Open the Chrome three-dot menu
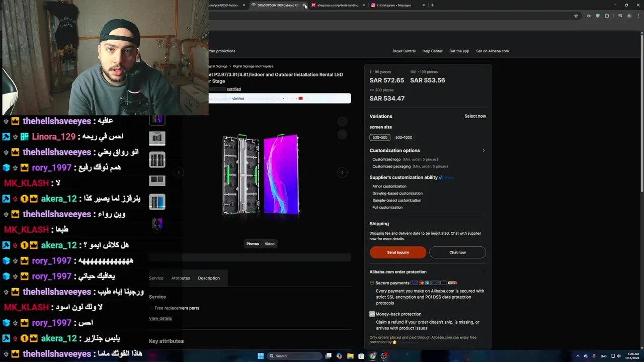Viewport: 644px width, 362px height. [638, 16]
